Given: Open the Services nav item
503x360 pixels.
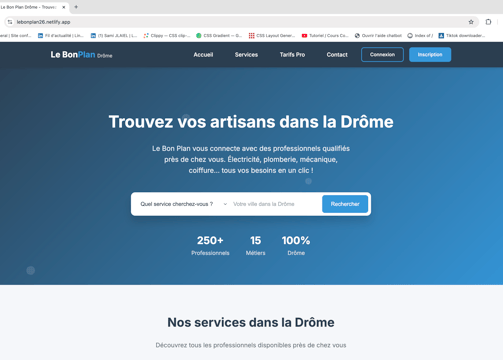Looking at the screenshot, I should click(246, 55).
